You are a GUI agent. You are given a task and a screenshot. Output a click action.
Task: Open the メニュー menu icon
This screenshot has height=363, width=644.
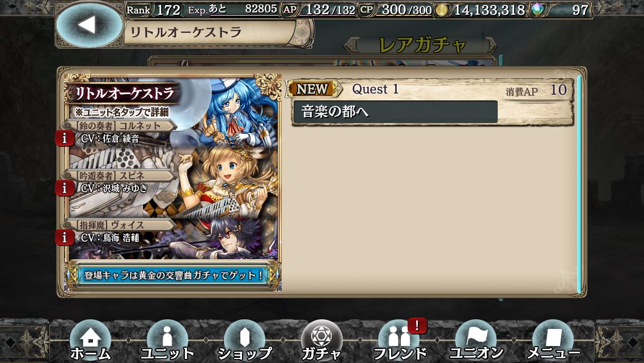tap(553, 340)
